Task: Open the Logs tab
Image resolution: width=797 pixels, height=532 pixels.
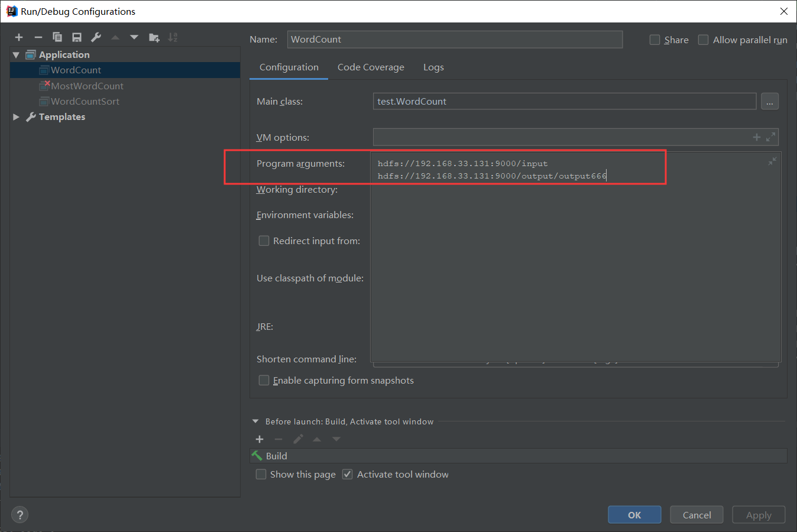Action: 433,67
